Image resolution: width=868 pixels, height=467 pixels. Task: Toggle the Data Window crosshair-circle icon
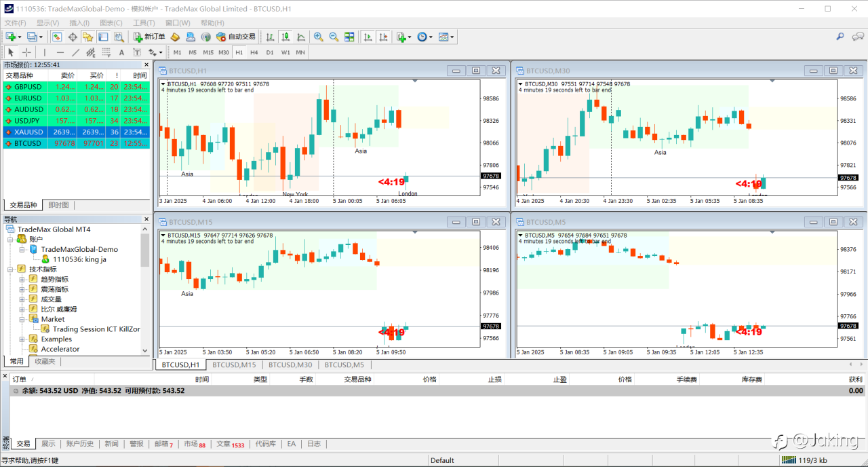tap(73, 37)
